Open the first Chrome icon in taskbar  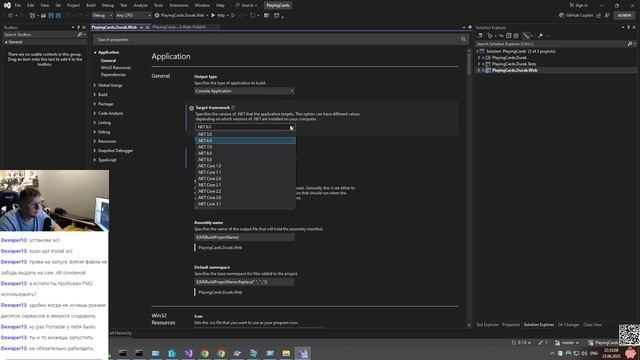click(204, 353)
